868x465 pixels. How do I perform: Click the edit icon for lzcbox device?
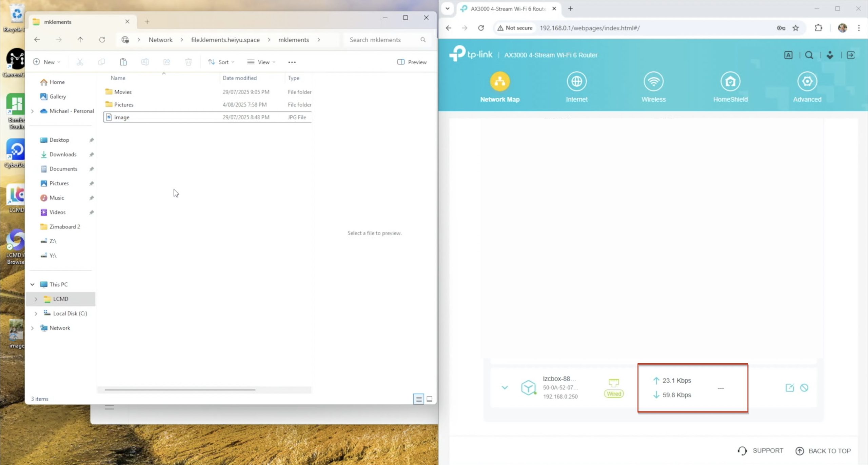point(789,388)
